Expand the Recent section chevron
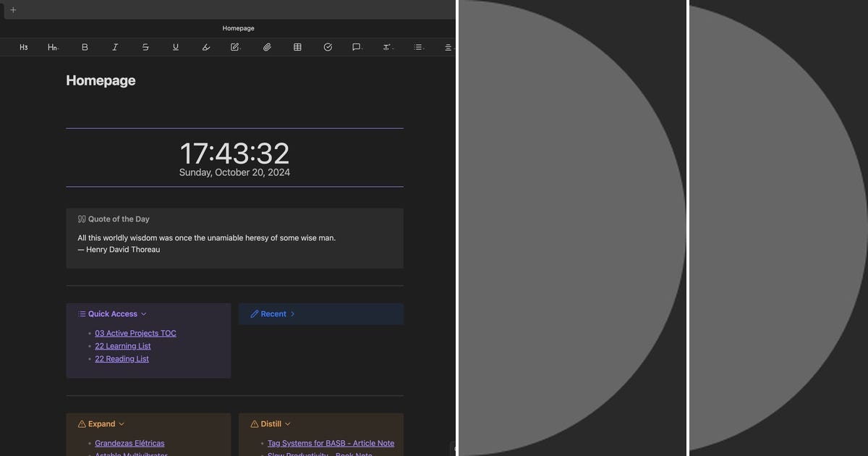Image resolution: width=868 pixels, height=456 pixels. point(293,313)
